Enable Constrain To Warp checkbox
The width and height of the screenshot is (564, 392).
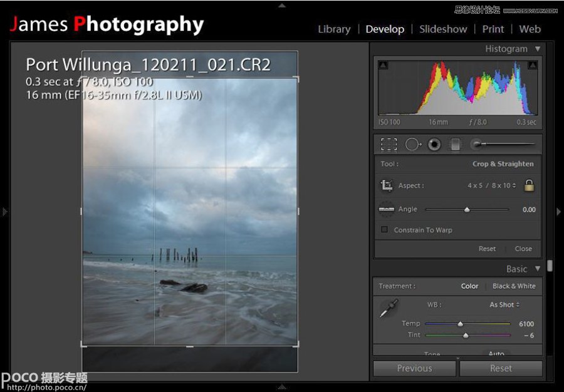(385, 229)
